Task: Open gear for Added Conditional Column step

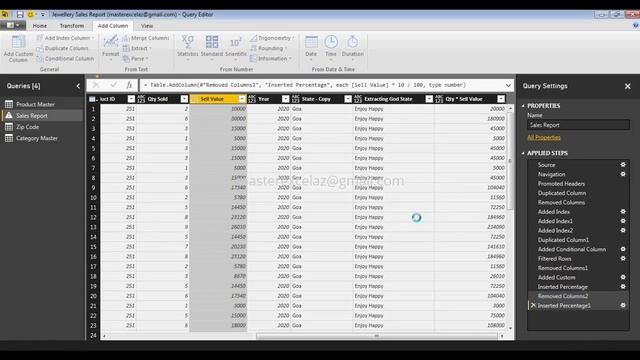Action: (x=623, y=249)
